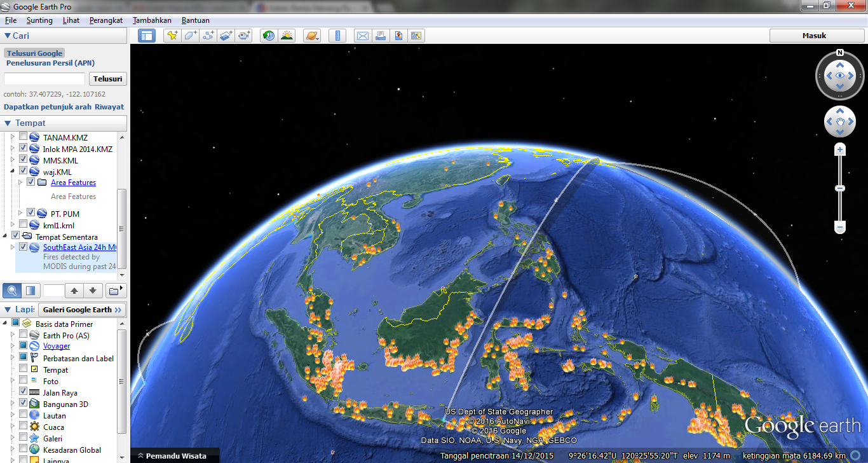Open Pemandu Wisata tour guide bar
Image resolution: width=868 pixels, height=463 pixels.
click(175, 455)
